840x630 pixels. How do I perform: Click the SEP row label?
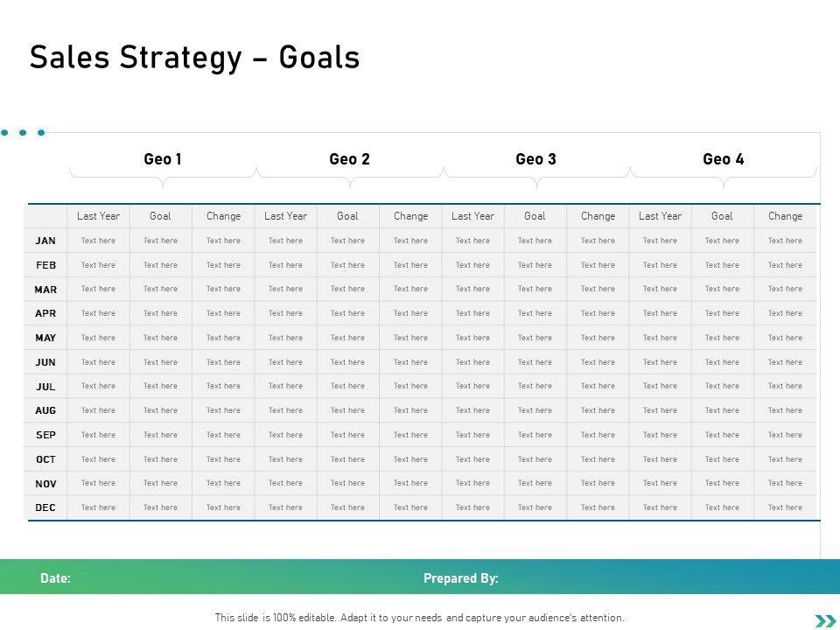coord(45,435)
